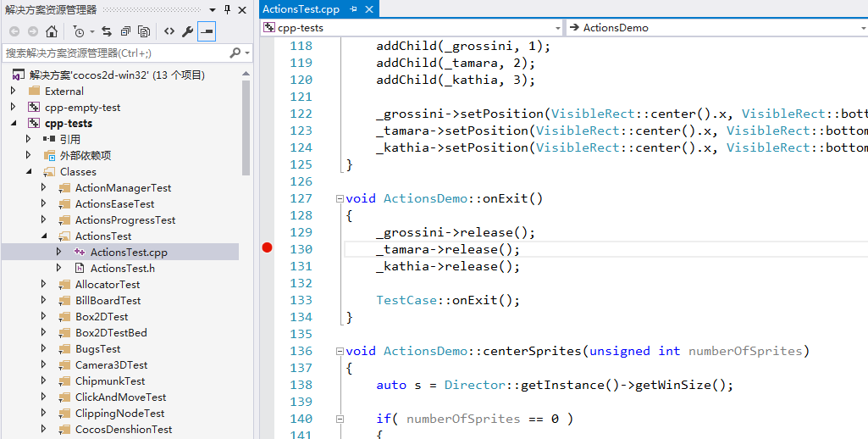Toggle the Preview Selected Items button
The width and height of the screenshot is (868, 439).
207,31
